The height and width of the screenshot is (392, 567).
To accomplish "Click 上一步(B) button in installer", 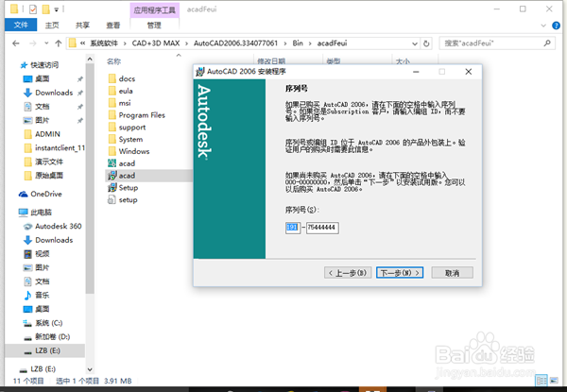I will coord(348,273).
